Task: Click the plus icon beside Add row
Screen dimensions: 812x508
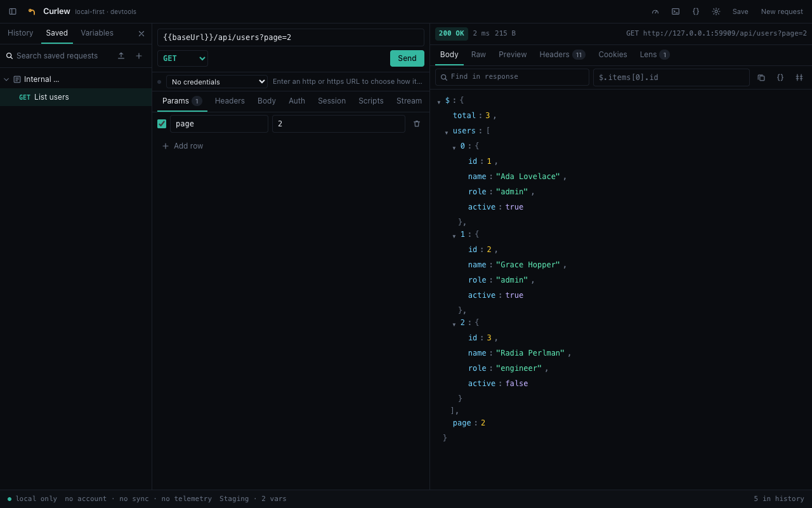Action: (x=166, y=146)
